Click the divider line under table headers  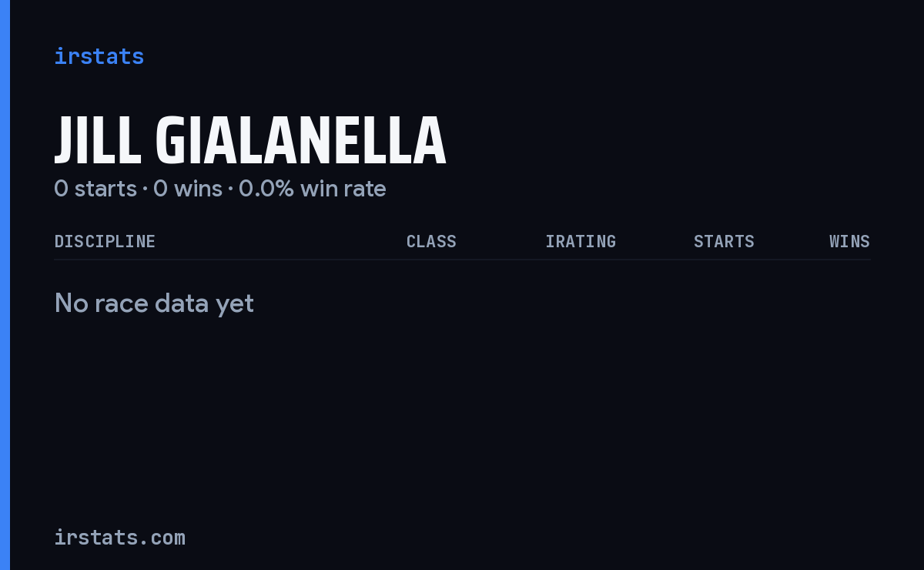coord(462,260)
